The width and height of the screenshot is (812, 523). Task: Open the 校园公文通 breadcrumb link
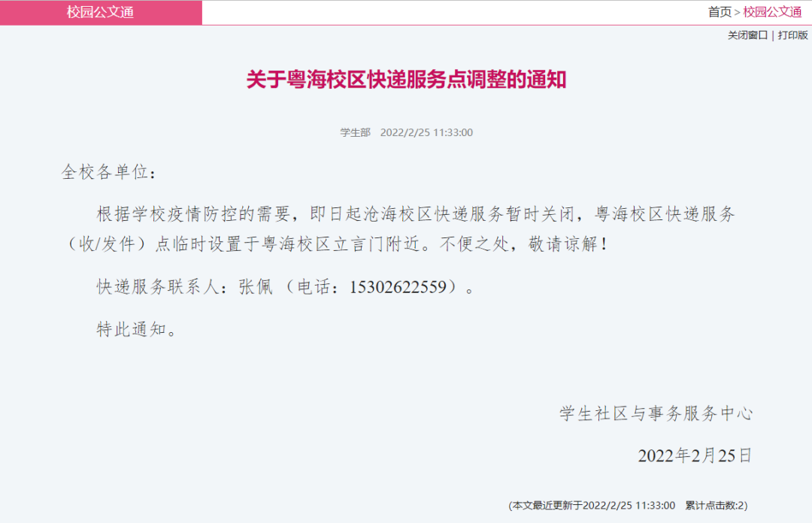(x=772, y=12)
